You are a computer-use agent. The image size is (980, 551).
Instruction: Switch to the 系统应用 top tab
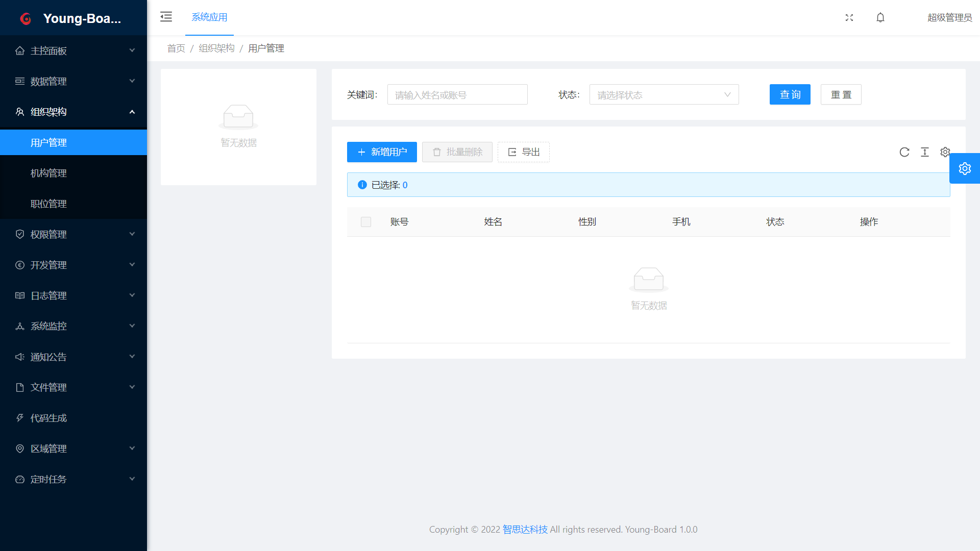209,17
